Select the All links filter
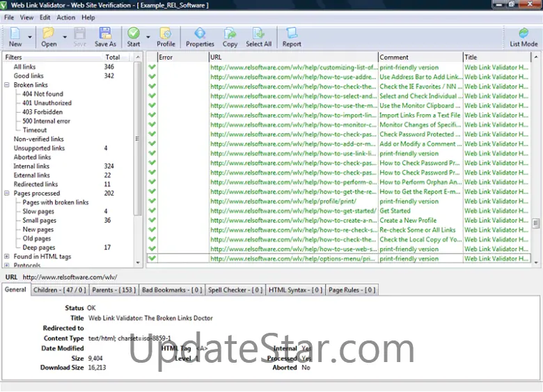 tap(24, 67)
